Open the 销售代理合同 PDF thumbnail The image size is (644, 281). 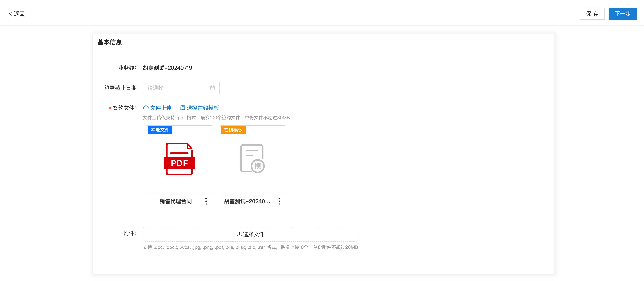179,159
